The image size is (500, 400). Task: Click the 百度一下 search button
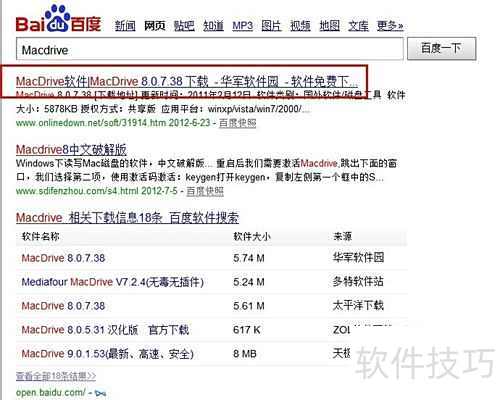(x=441, y=49)
